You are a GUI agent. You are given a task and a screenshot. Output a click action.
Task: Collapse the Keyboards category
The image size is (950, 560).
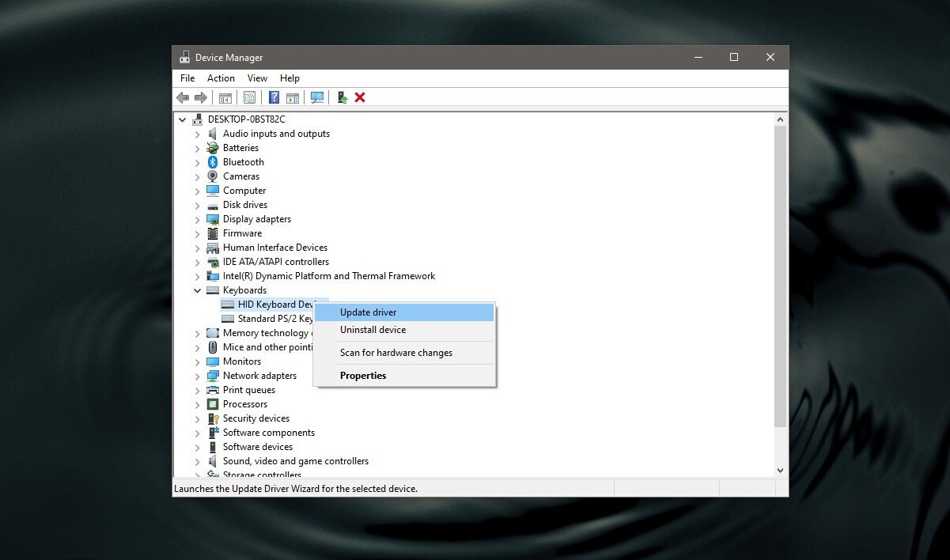point(197,289)
